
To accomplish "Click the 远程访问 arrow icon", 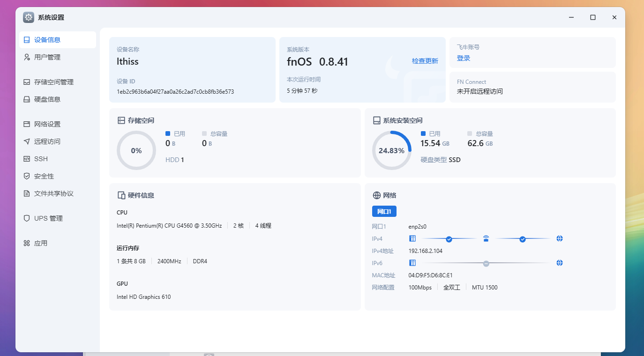I will pyautogui.click(x=27, y=141).
